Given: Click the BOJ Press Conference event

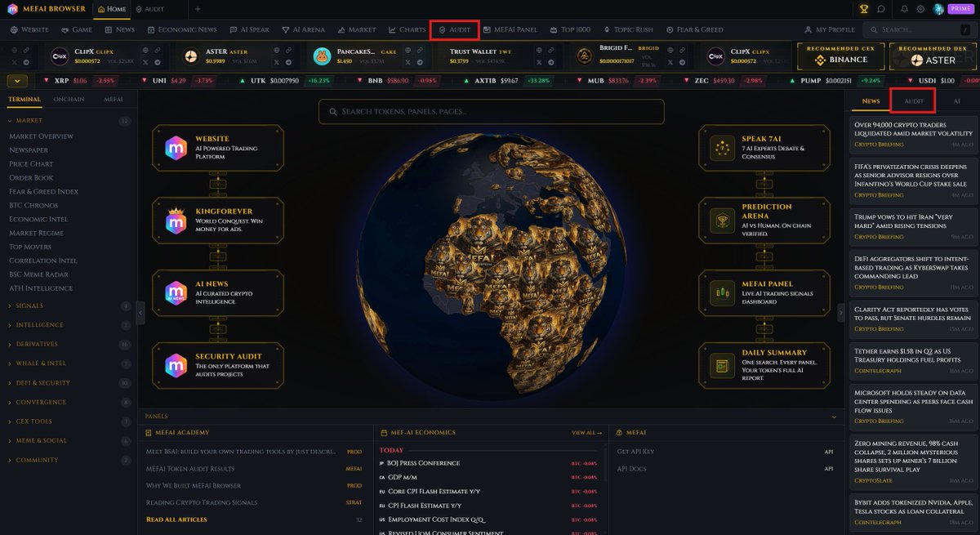Looking at the screenshot, I should coord(423,463).
